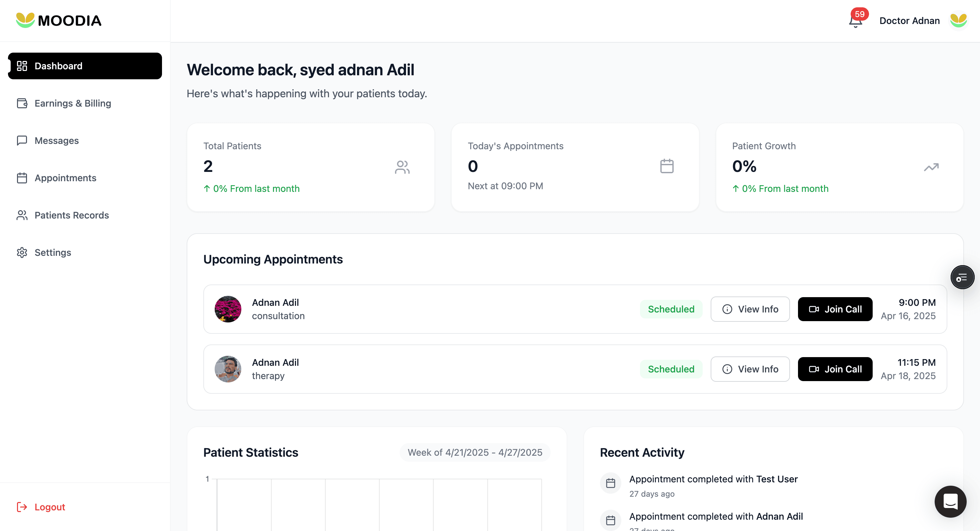Click the Moodia logo in sidebar
The image size is (980, 531).
coord(59,21)
